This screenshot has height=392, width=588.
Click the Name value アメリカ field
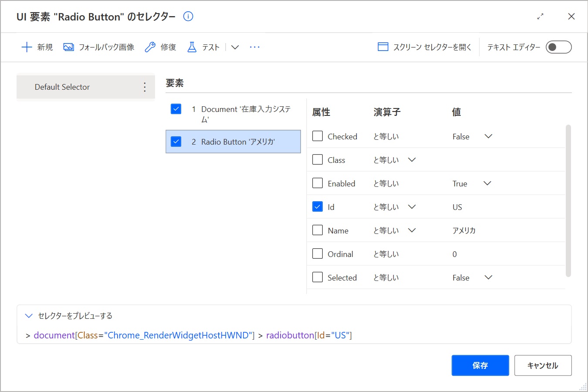(464, 230)
